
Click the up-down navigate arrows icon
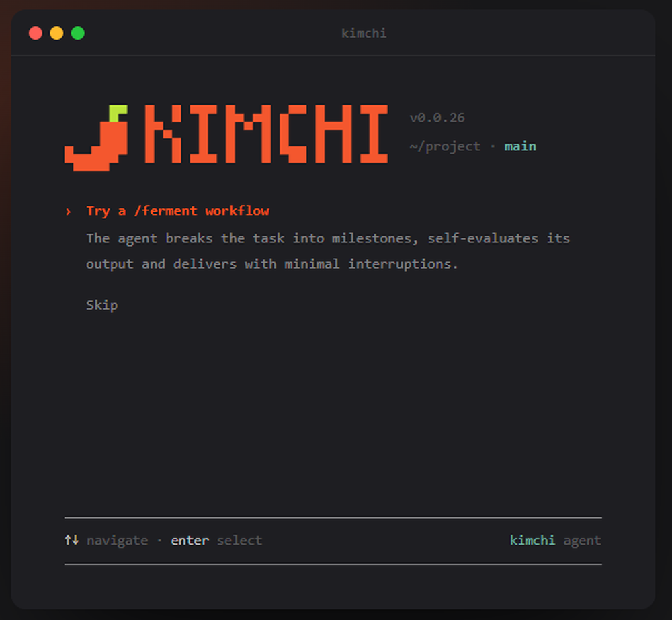72,540
